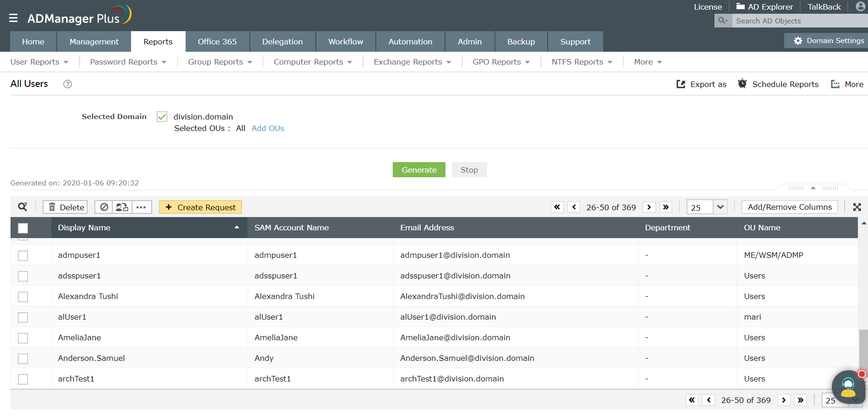Go to next page in top pager
Image resolution: width=868 pixels, height=419 pixels.
coord(649,207)
